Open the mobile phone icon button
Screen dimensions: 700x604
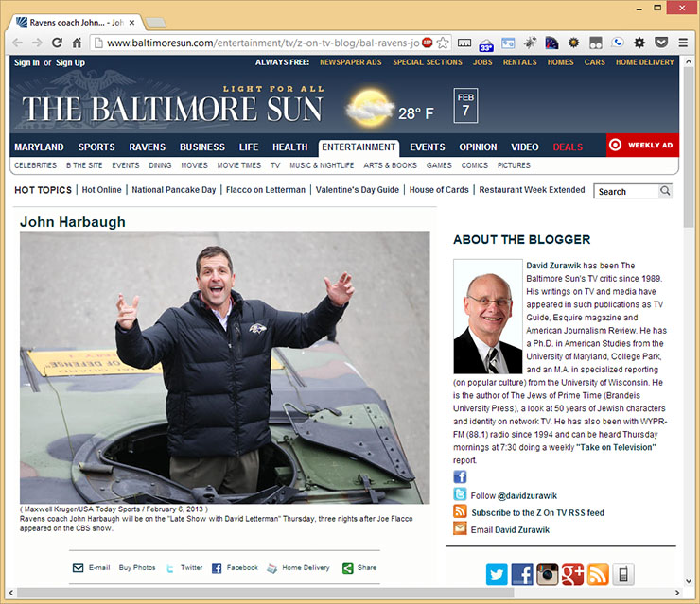tap(623, 575)
